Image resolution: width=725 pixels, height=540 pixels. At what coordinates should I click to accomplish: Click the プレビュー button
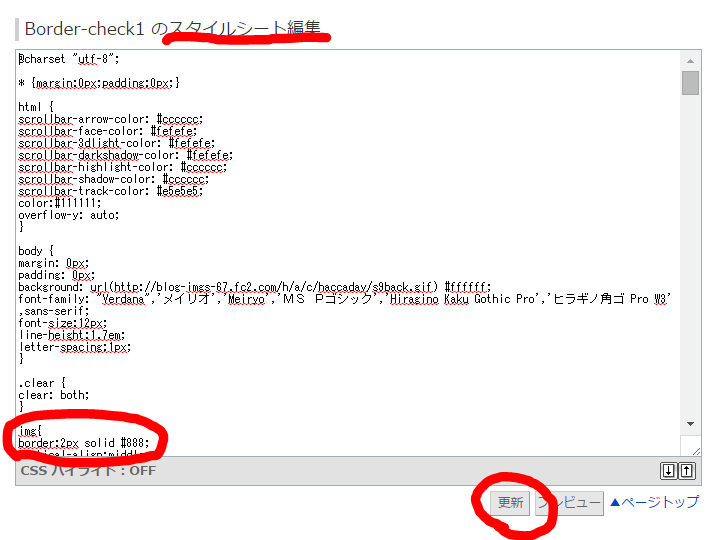[x=569, y=503]
